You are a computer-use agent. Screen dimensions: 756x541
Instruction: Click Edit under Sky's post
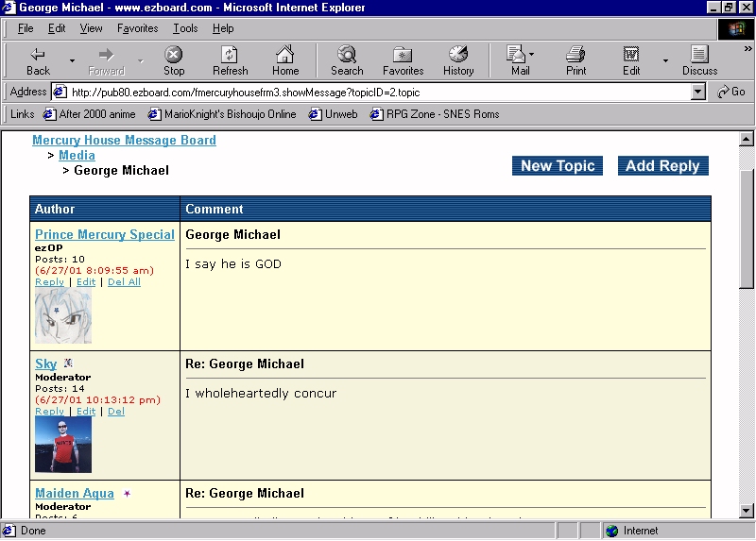(x=86, y=411)
